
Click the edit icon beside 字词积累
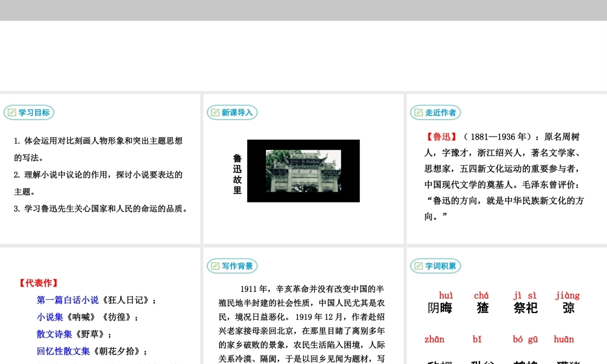tap(418, 266)
